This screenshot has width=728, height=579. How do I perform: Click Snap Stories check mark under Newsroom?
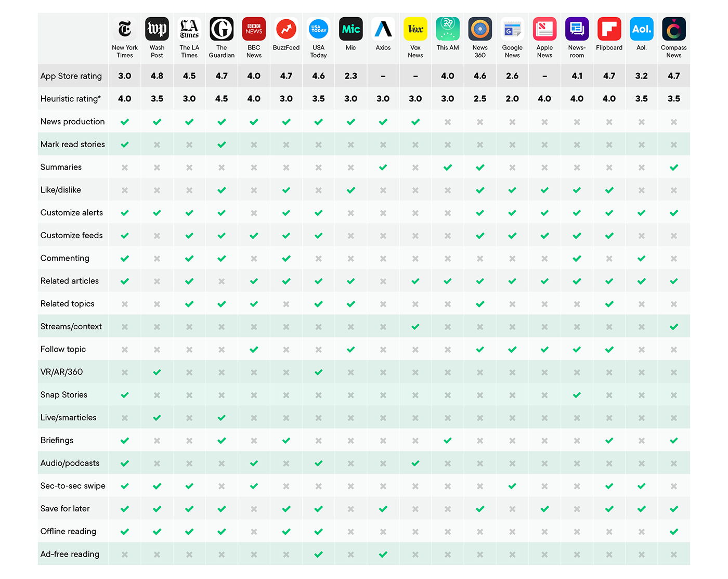click(x=577, y=395)
